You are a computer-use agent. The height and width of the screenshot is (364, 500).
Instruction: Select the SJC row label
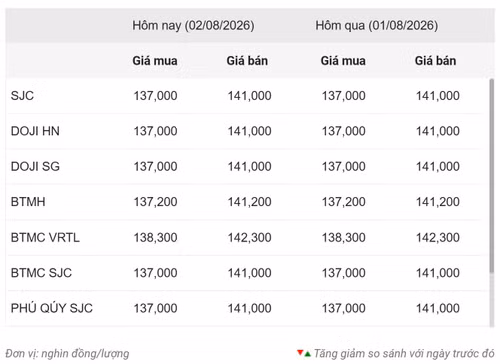pos(22,96)
